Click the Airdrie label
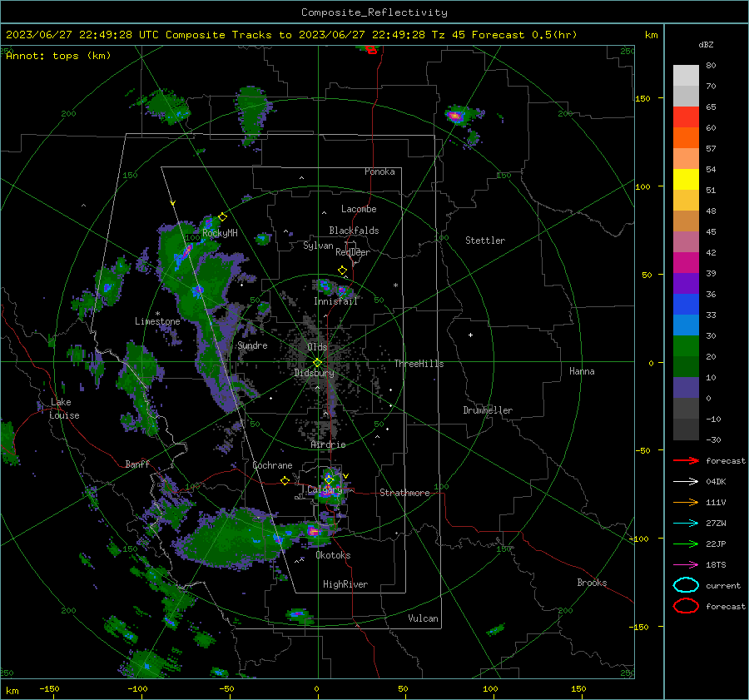749x700 pixels. pos(328,444)
